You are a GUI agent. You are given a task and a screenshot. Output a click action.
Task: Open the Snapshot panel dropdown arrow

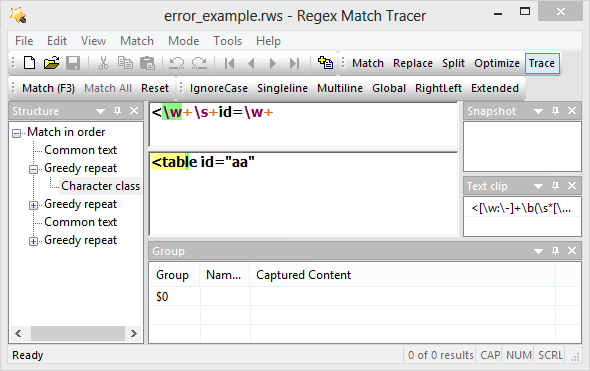(538, 111)
